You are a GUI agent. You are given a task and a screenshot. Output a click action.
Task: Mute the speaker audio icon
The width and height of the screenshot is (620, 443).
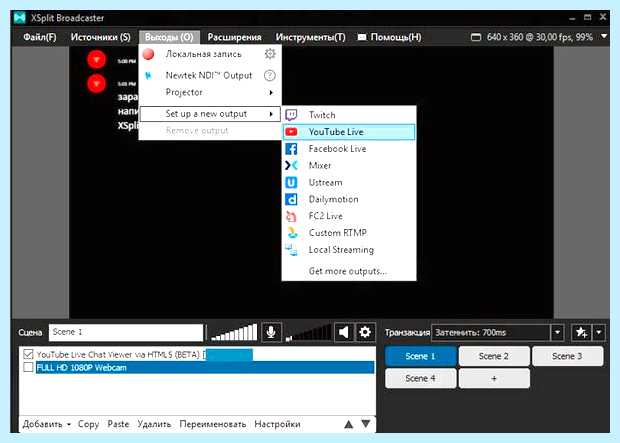(x=344, y=332)
